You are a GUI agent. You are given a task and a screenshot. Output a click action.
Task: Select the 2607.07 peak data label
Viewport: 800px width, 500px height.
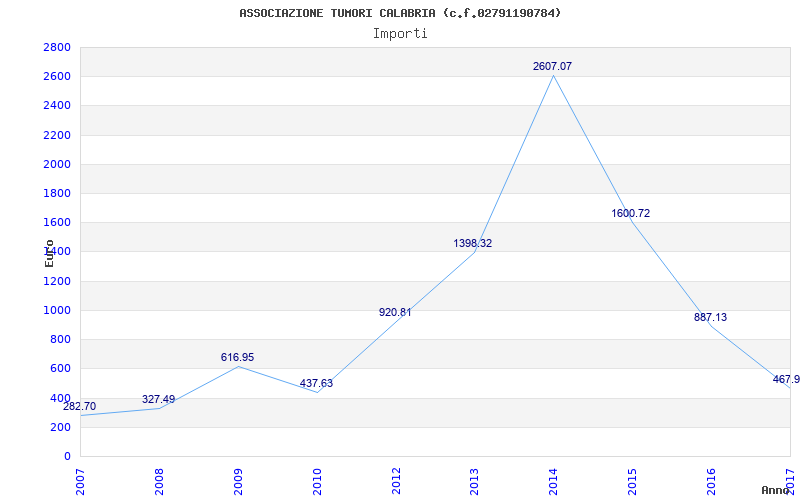pos(552,66)
